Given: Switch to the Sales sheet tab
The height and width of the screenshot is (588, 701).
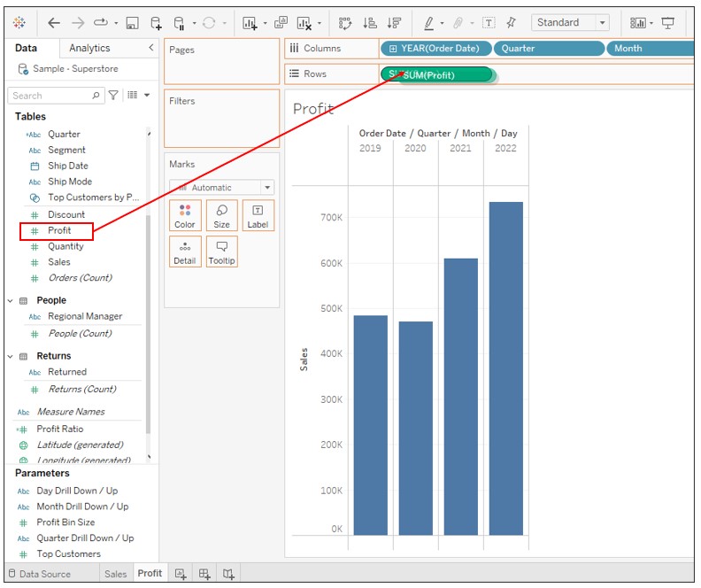Looking at the screenshot, I should [115, 574].
